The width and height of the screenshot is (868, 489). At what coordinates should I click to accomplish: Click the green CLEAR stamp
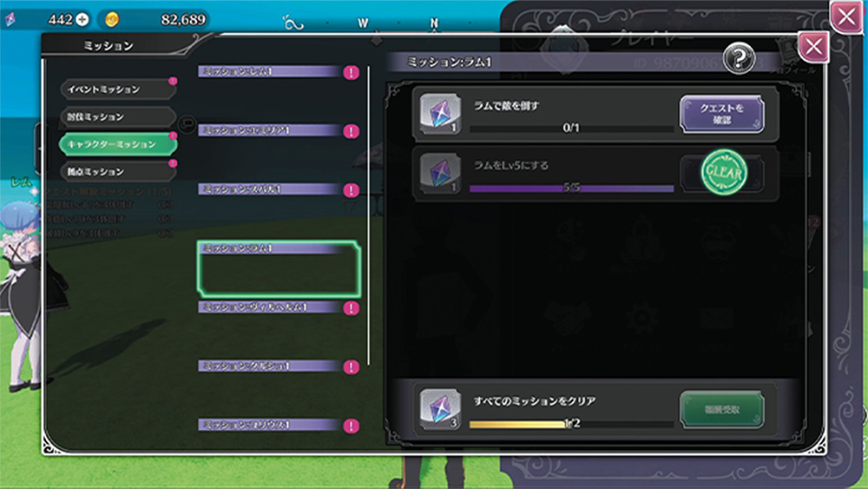coord(724,172)
